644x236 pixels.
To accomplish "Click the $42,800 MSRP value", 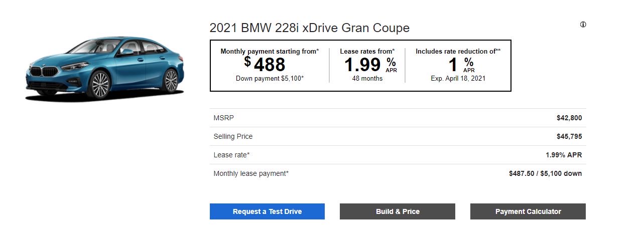I will [x=569, y=118].
